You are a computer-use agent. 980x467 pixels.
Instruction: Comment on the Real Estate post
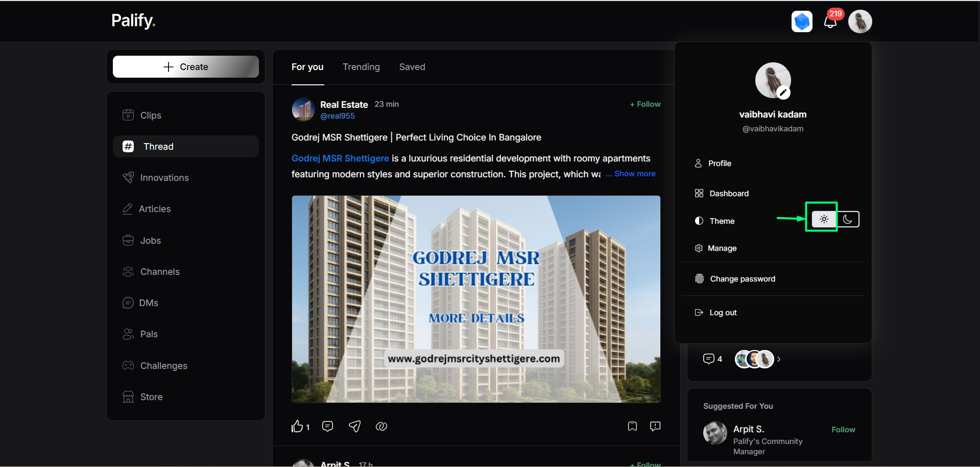coord(328,426)
